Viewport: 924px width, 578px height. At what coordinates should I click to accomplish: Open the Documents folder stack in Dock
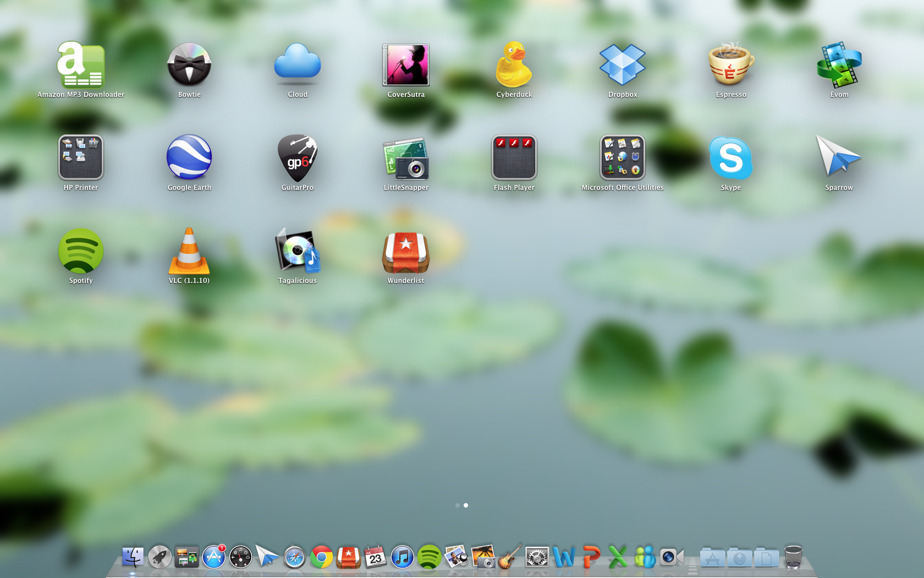766,558
